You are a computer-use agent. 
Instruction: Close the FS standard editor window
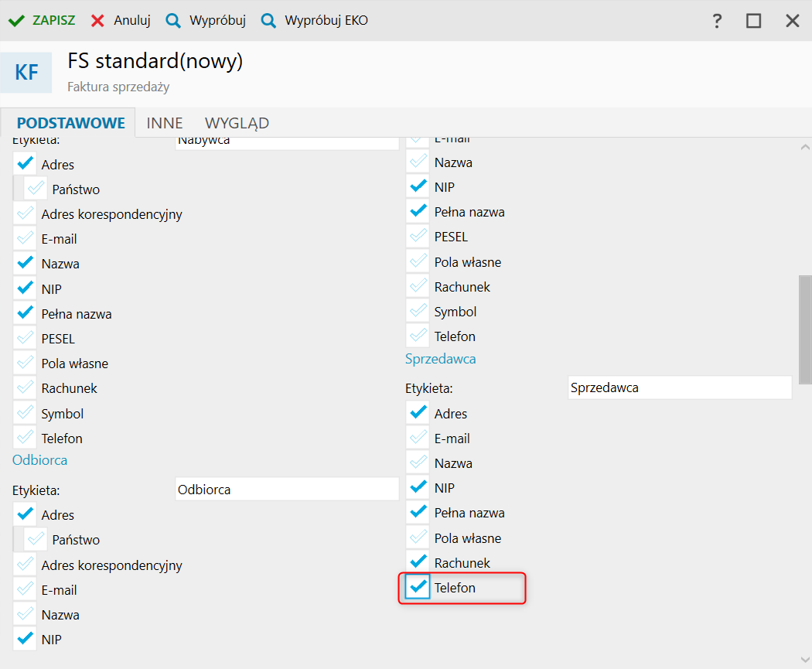(x=792, y=21)
